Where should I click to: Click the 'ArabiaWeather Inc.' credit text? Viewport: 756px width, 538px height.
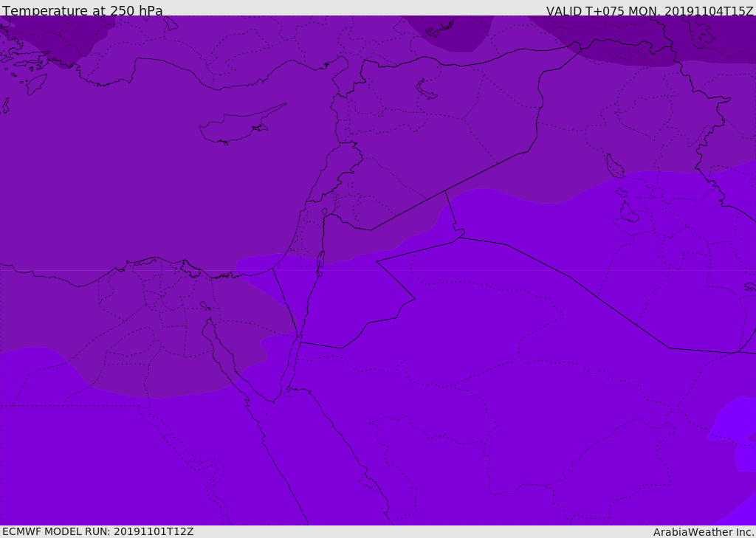click(x=704, y=532)
